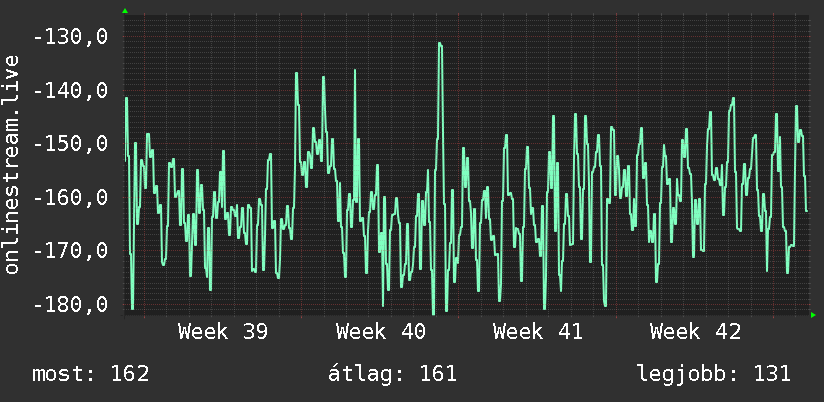The width and height of the screenshot is (824, 402).
Task: Click the 'Week 42' axis label
Action: [695, 332]
